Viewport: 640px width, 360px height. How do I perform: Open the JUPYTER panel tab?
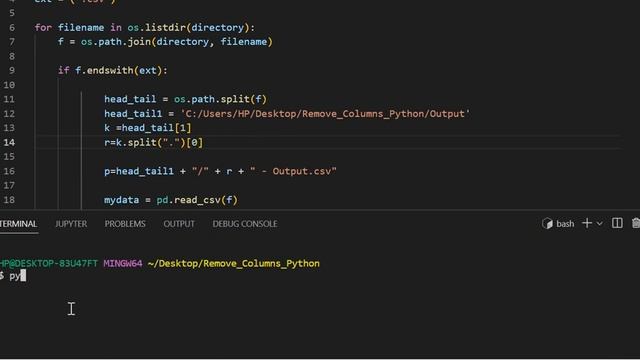point(71,224)
